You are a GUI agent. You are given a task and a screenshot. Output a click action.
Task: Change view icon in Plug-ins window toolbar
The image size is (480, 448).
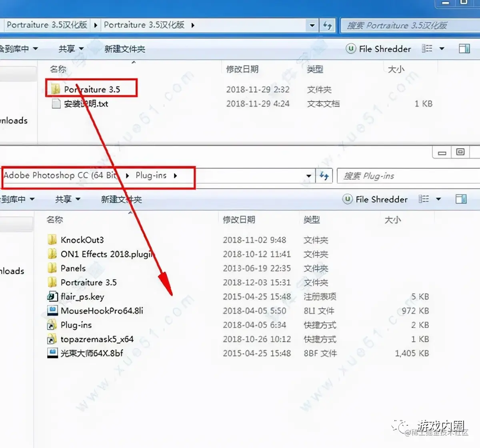click(424, 199)
